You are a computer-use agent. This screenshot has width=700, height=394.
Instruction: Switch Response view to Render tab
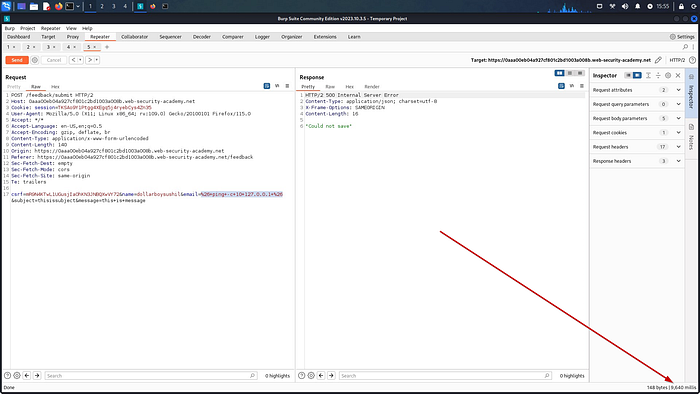pyautogui.click(x=371, y=87)
